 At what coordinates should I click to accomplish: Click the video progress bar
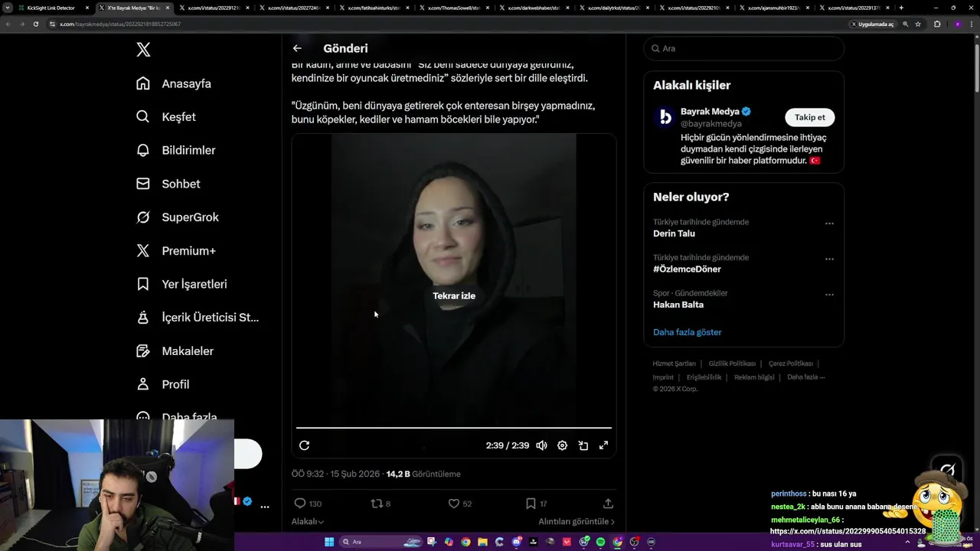click(454, 428)
